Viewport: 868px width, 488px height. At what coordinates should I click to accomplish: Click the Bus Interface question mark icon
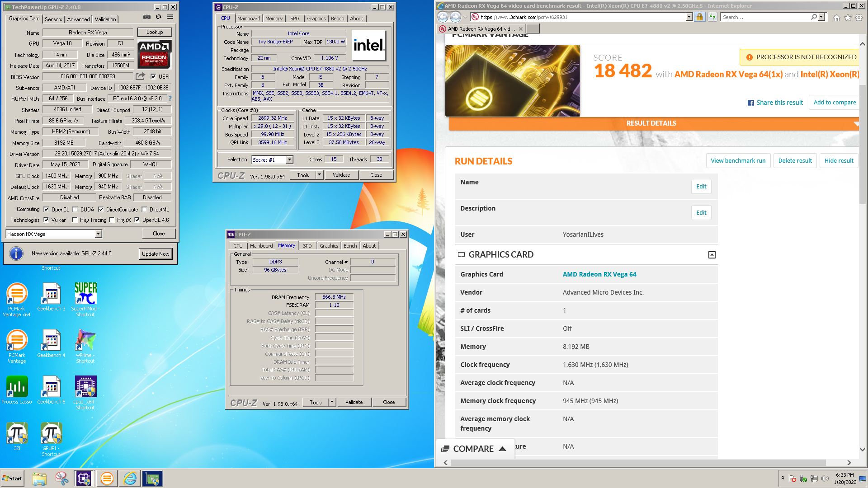pos(170,99)
